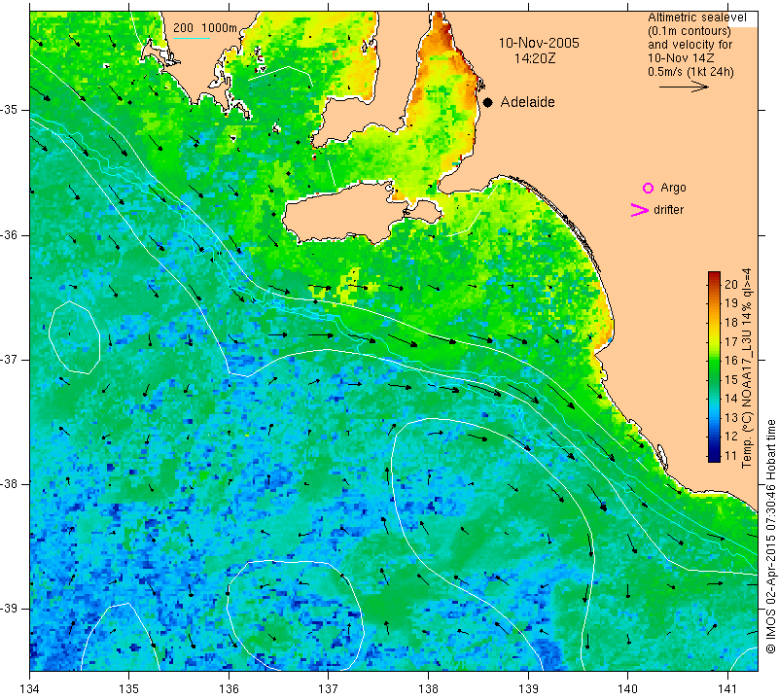This screenshot has height=700, width=778.
Task: Click the longitude axis label 139
Action: coord(528,689)
